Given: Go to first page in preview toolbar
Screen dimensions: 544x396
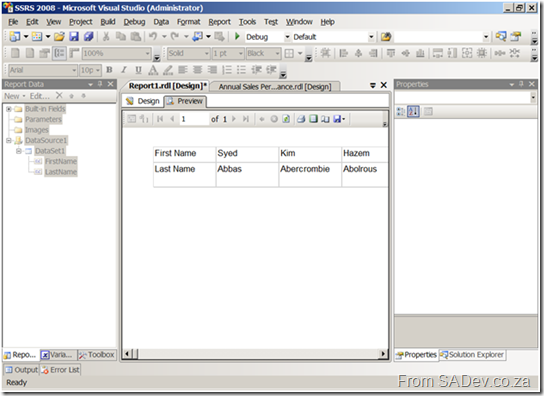Looking at the screenshot, I should 160,119.
